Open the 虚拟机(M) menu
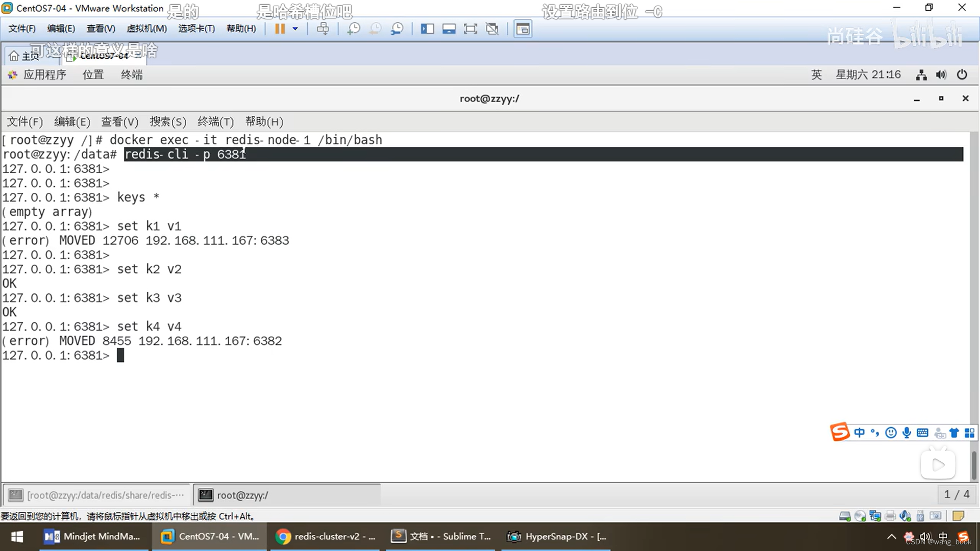This screenshot has height=551, width=980. click(146, 29)
